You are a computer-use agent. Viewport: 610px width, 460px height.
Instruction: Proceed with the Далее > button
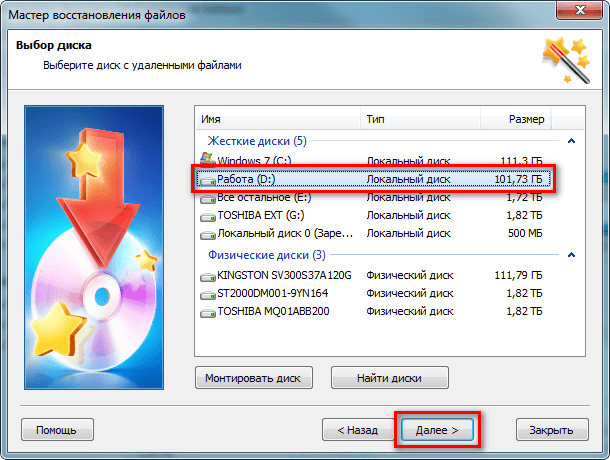click(x=437, y=430)
